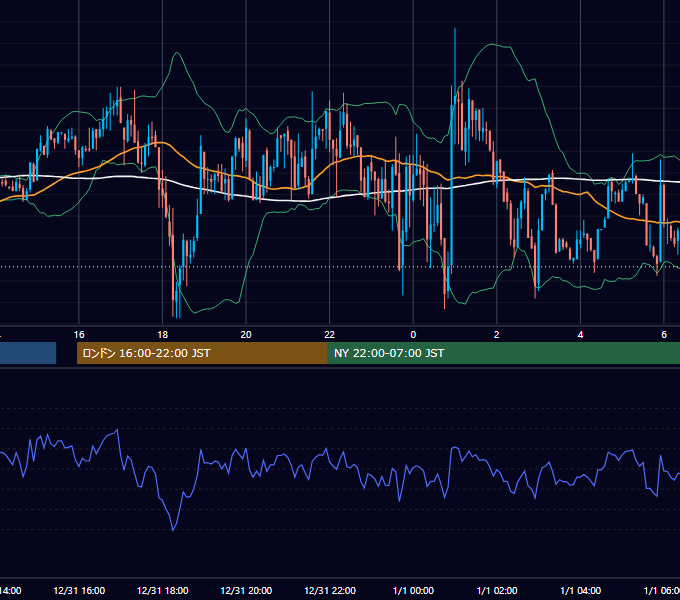
Task: Click the hour label 22 on price chart axis
Action: pos(330,335)
